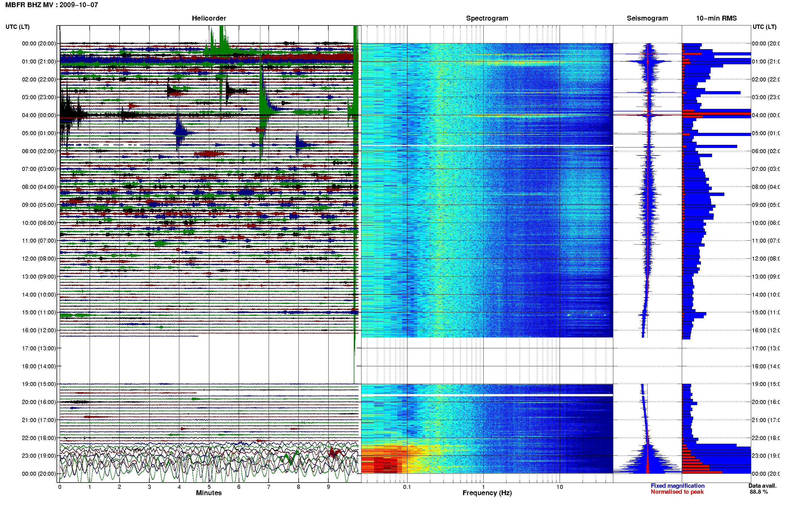
Task: Click the left 05:00 (01:00) time label
Action: click(39, 133)
